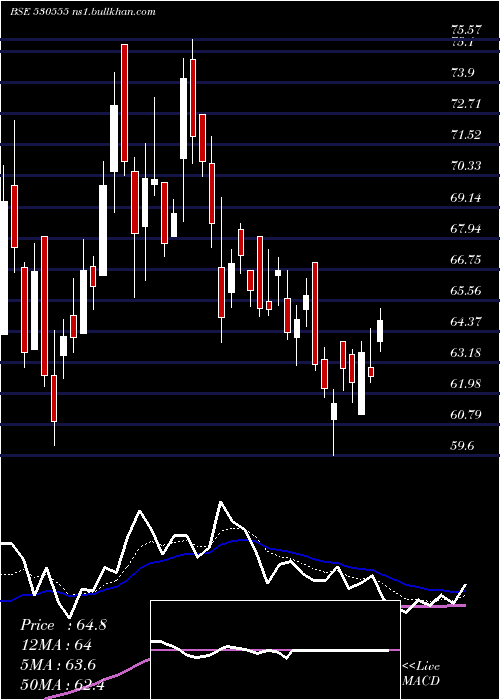Click the 65.56 price label
This screenshot has height=700, width=500.
point(466,291)
